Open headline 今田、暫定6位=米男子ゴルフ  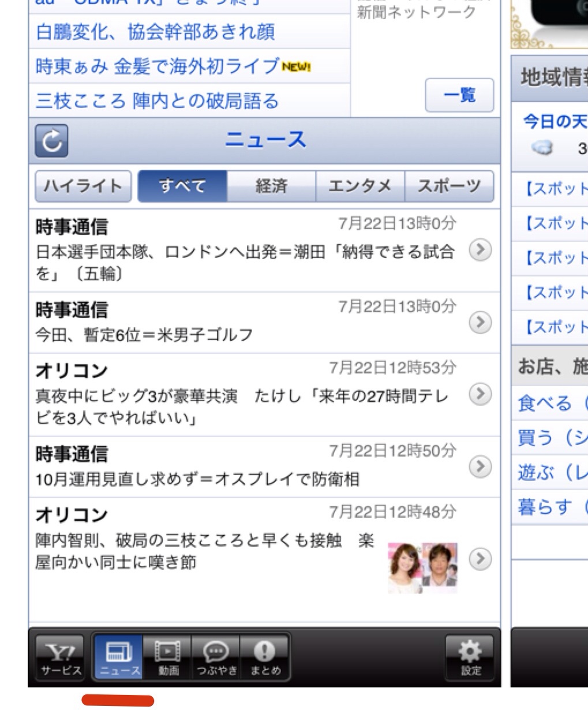click(144, 335)
